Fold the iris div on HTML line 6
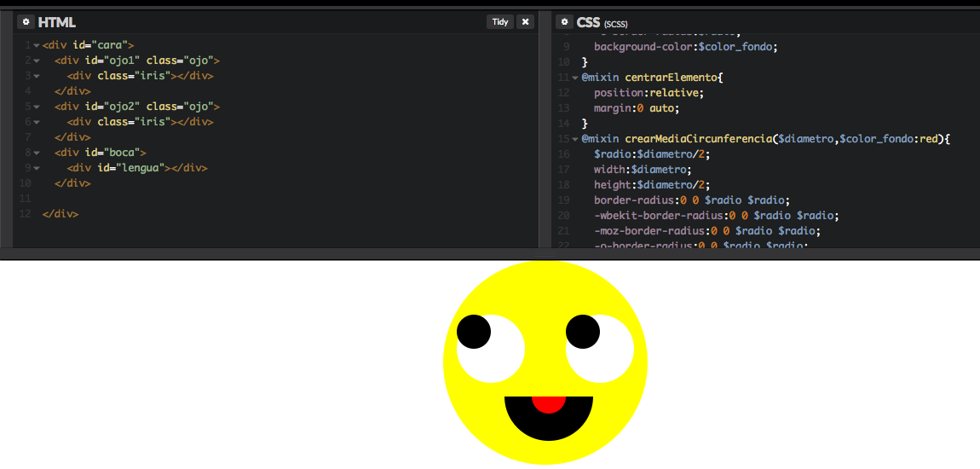Screen dimensions: 980x469 pos(37,122)
